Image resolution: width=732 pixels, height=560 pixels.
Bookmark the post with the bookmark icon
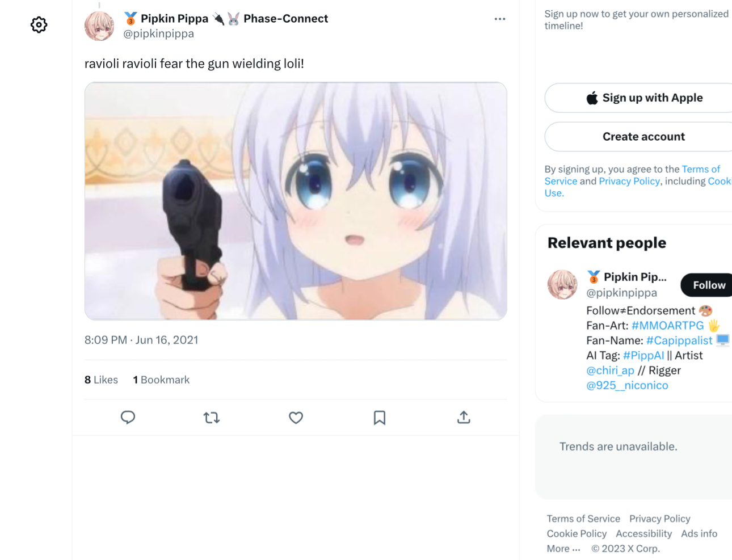pyautogui.click(x=380, y=418)
